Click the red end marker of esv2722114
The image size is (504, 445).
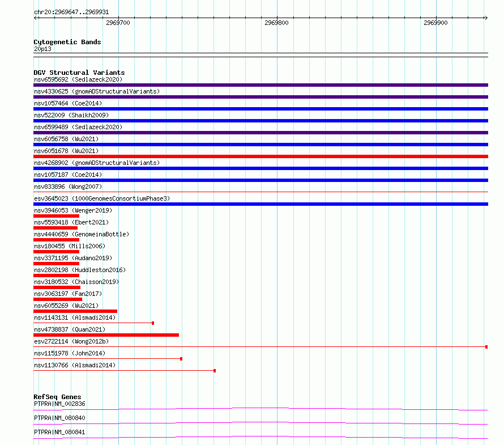click(x=486, y=347)
